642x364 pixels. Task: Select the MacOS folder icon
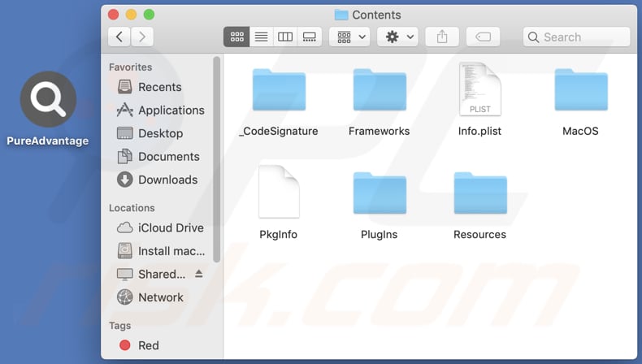(581, 89)
